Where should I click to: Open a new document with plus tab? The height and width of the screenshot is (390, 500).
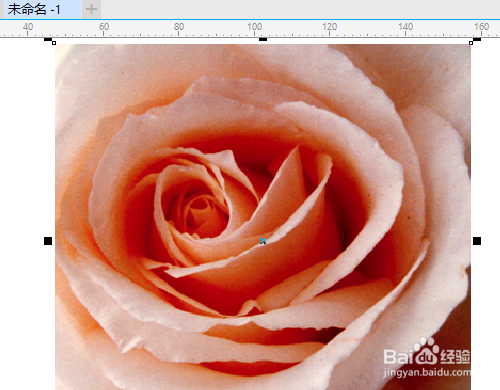tap(91, 9)
